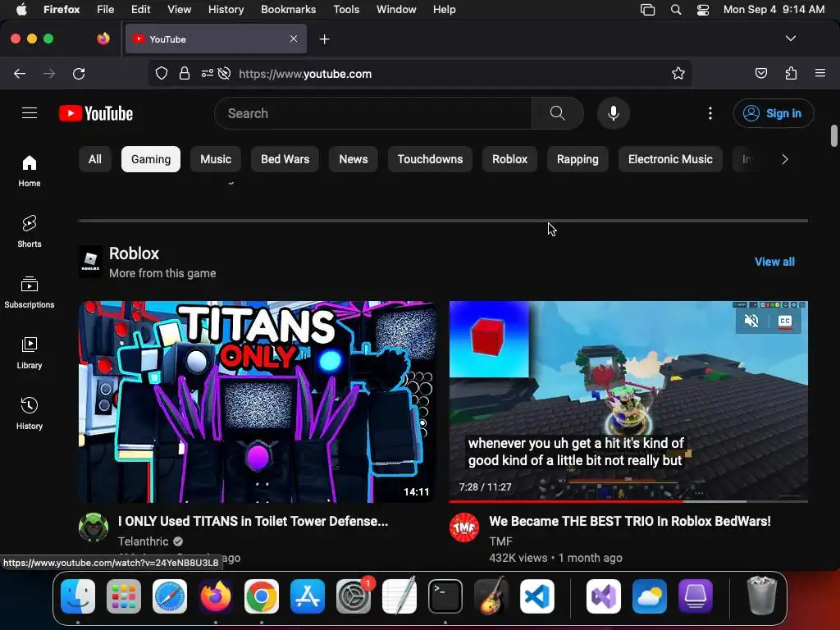840x630 pixels.
Task: Start voice search with the microphone
Action: (614, 113)
